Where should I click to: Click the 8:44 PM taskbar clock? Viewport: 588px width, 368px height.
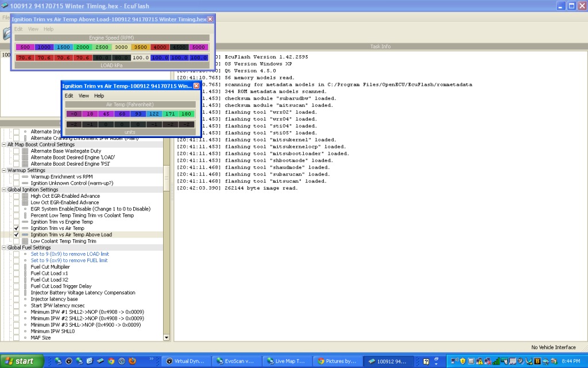click(x=571, y=361)
